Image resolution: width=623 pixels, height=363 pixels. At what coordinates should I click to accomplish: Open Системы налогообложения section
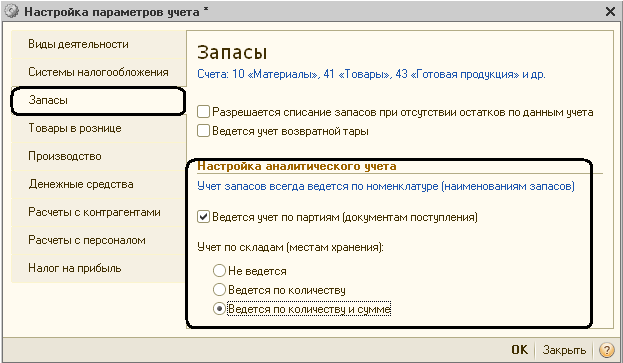pyautogui.click(x=99, y=72)
